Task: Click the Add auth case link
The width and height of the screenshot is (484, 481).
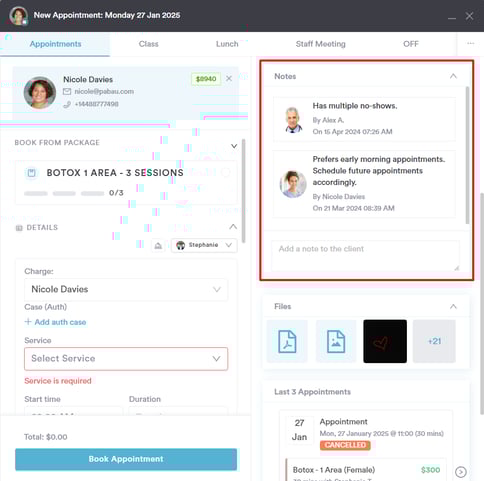Action: [x=55, y=322]
